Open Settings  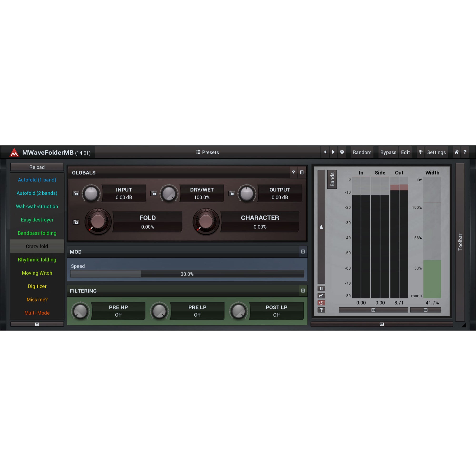(436, 152)
